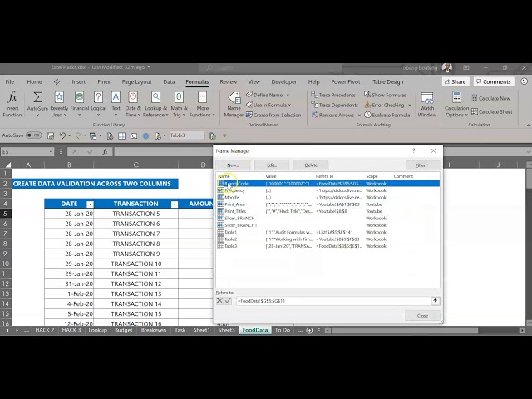Viewport: 532px width, 399px height.
Task: Select the Table3 name row
Action: click(328, 246)
